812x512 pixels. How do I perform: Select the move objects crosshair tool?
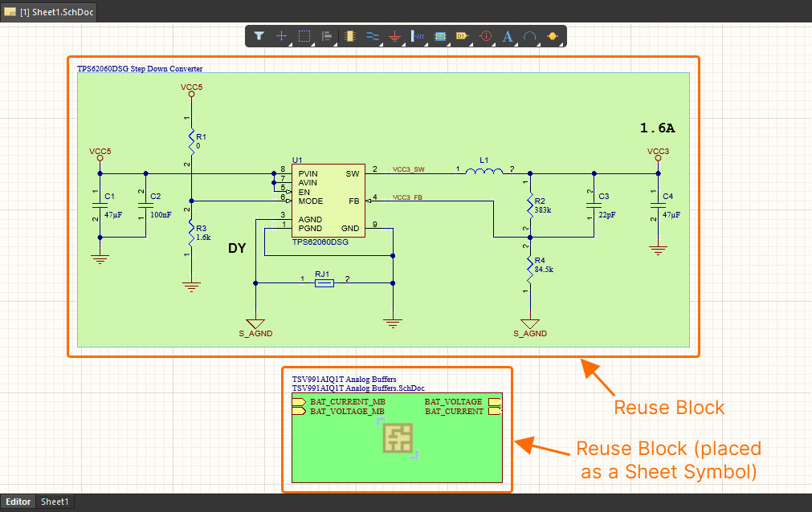coord(282,36)
